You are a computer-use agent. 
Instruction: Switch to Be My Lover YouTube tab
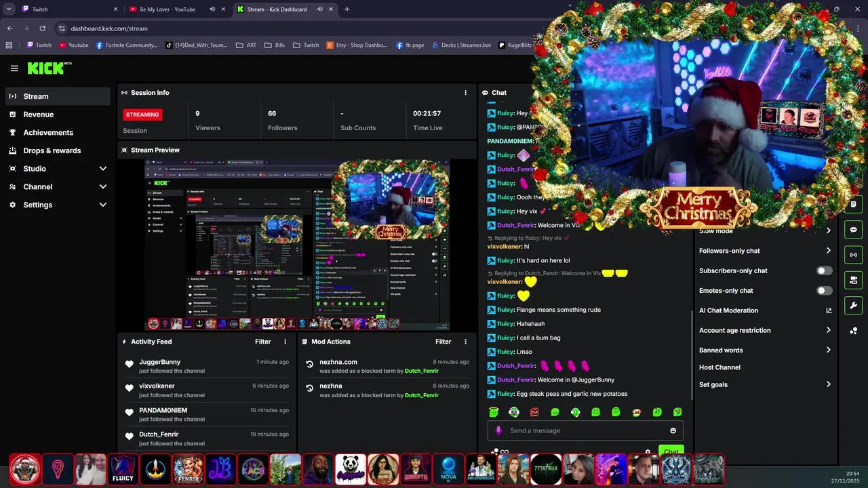[178, 9]
